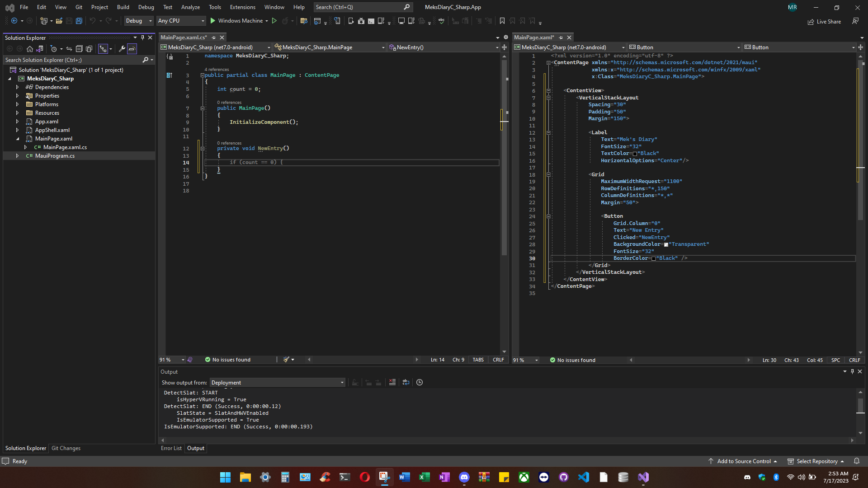Image resolution: width=868 pixels, height=488 pixels.
Task: Toggle auto-hide pin on Output panel
Action: (x=852, y=371)
